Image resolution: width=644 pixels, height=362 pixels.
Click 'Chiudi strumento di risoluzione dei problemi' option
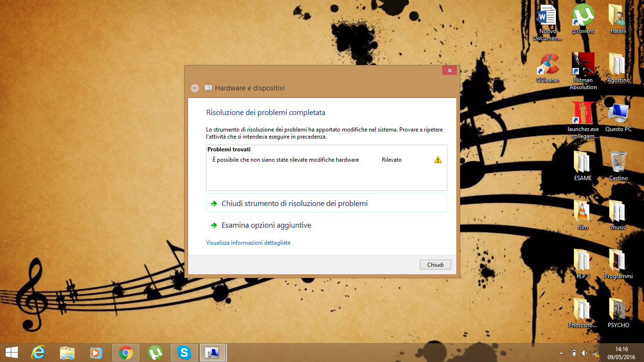coord(294,204)
